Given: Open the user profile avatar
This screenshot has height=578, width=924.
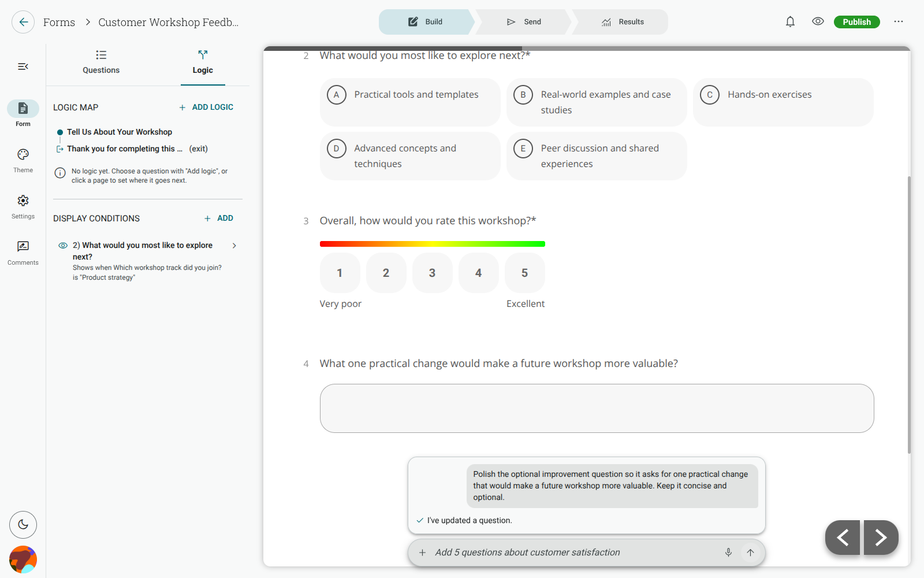Looking at the screenshot, I should 23,560.
